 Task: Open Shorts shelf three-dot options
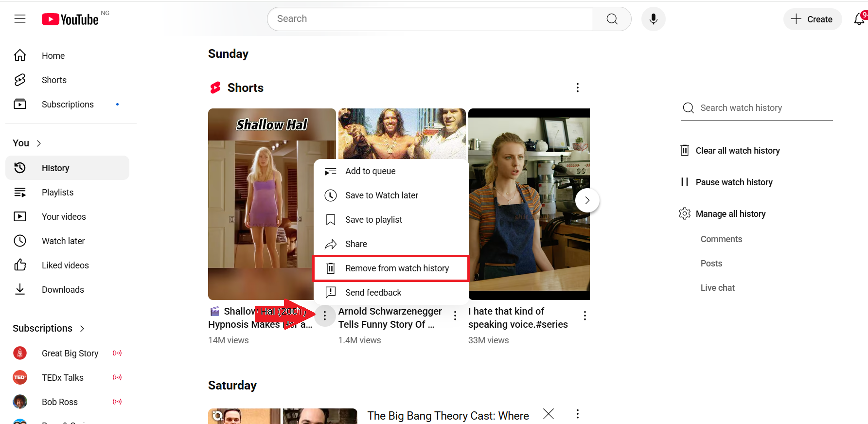[x=578, y=88]
